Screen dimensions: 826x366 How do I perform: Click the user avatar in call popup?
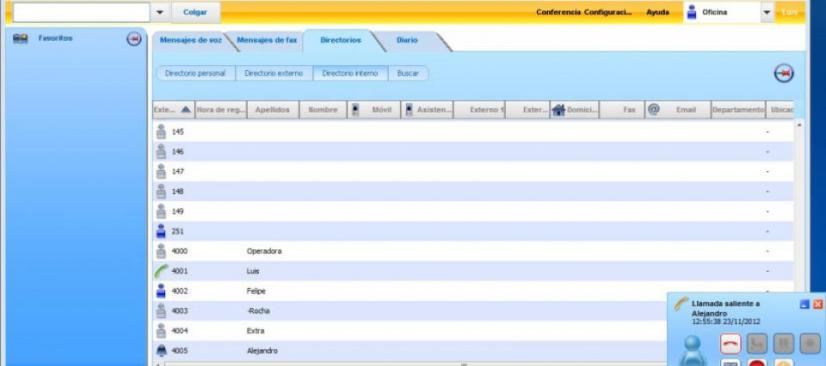(692, 350)
